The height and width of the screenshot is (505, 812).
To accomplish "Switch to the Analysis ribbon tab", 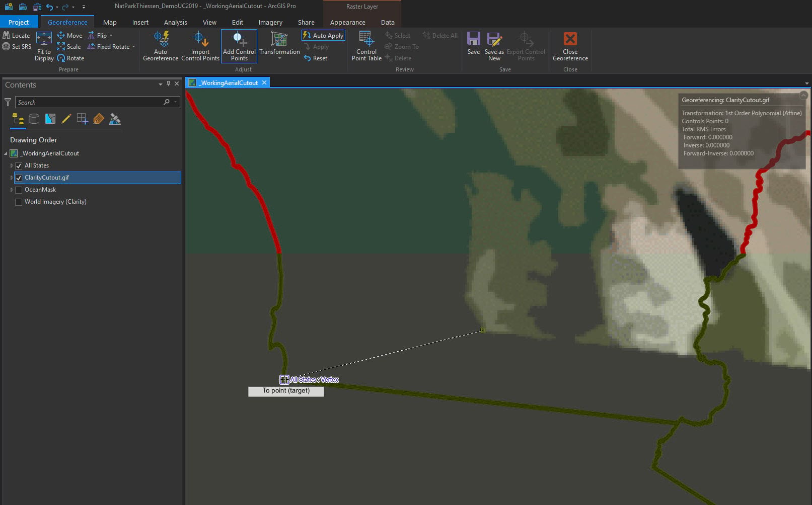I will 176,22.
